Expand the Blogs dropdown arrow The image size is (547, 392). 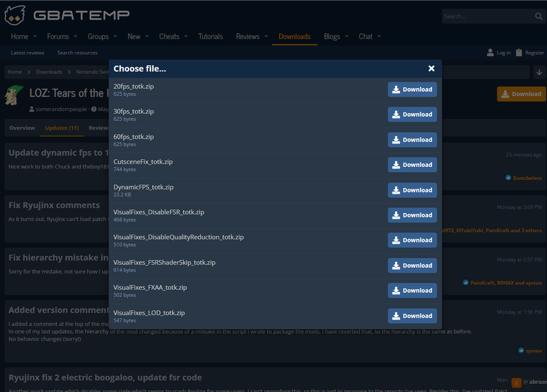coord(347,37)
